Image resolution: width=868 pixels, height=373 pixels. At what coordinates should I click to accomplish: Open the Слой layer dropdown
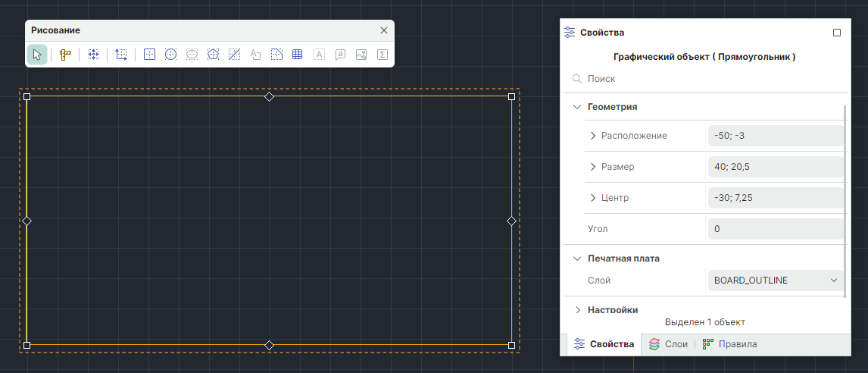point(776,281)
